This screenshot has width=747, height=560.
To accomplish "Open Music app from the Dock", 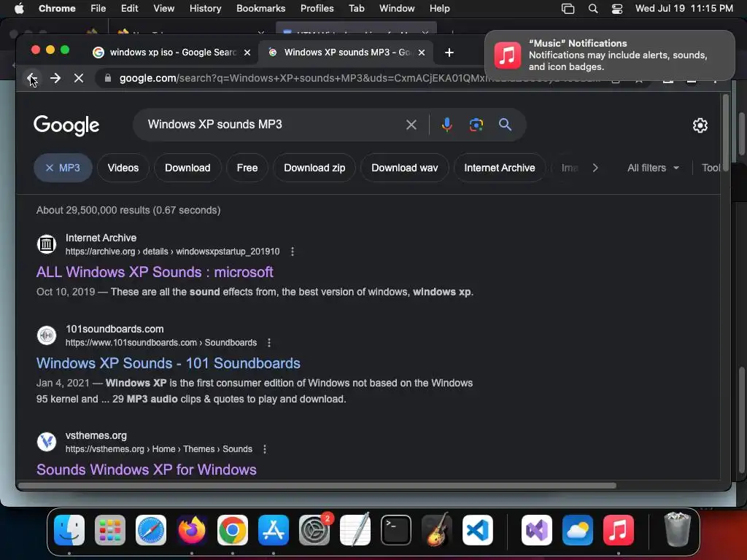I will [619, 530].
